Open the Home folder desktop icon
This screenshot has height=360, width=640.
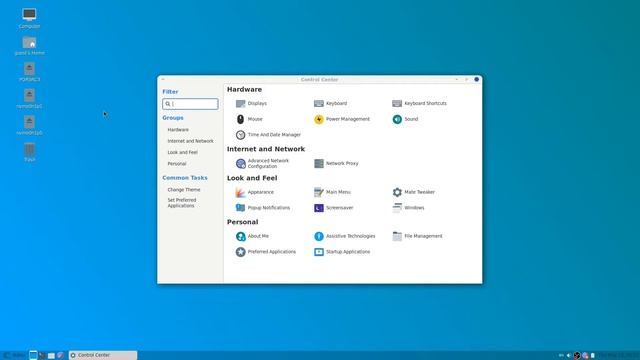(29, 45)
